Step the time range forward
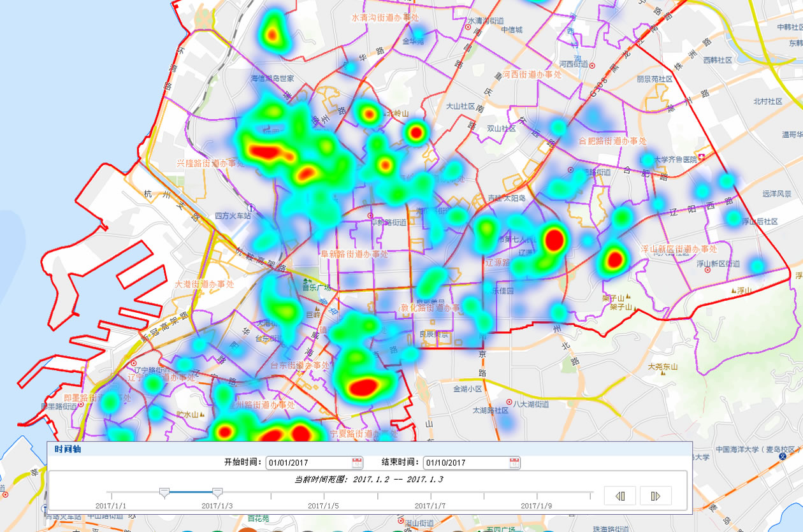Image resolution: width=803 pixels, height=532 pixels. 655,495
